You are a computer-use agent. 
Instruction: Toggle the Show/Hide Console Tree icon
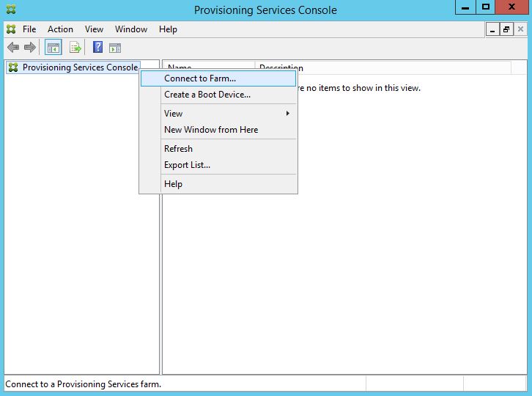pos(53,48)
